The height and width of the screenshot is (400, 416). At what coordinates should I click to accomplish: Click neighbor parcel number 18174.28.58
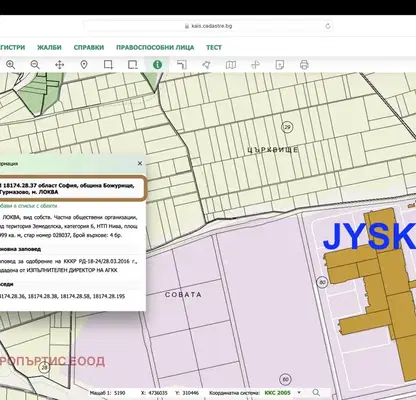coord(75,296)
